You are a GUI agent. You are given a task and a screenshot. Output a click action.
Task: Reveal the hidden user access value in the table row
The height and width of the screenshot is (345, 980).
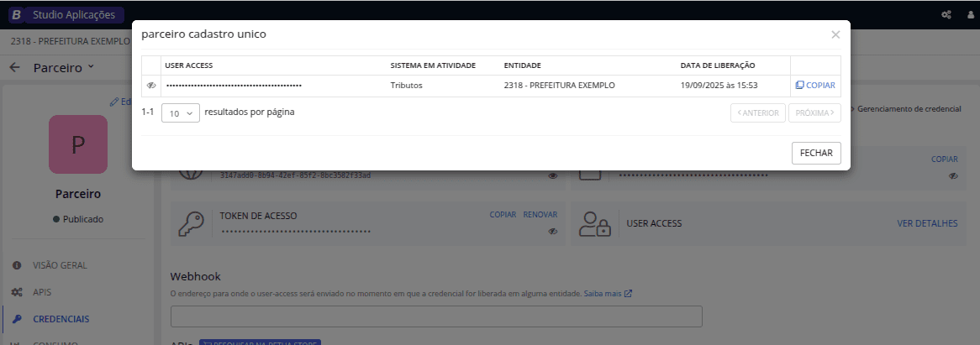[151, 86]
